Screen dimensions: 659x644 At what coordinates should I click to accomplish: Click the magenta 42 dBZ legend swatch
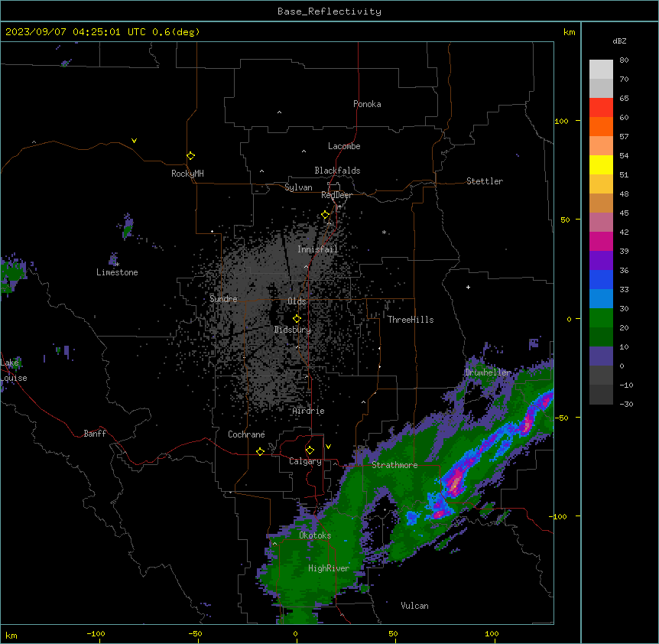point(601,241)
